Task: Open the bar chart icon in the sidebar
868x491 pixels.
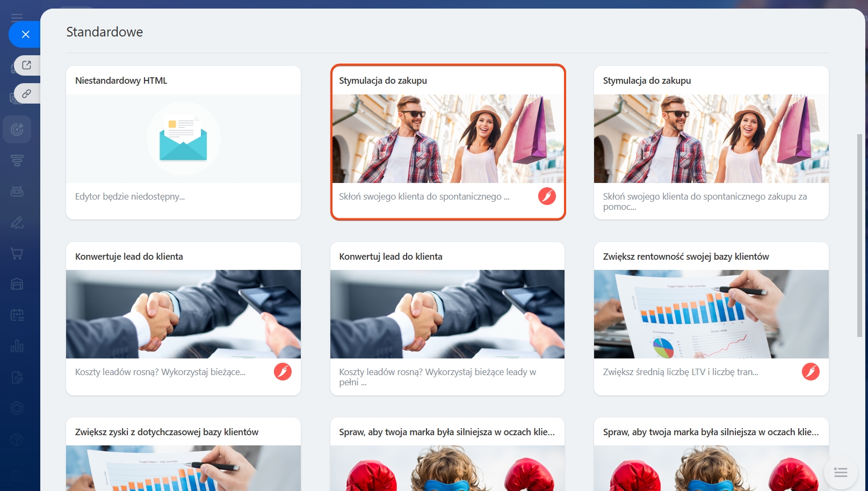Action: click(17, 346)
